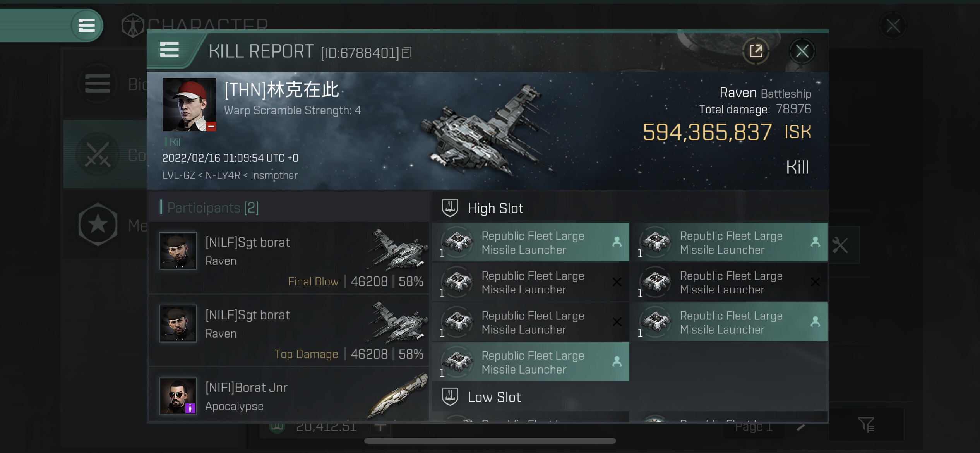Screen dimensions: 980x453
Task: Click the horizontal scrollbar at bottom
Action: coord(490,441)
